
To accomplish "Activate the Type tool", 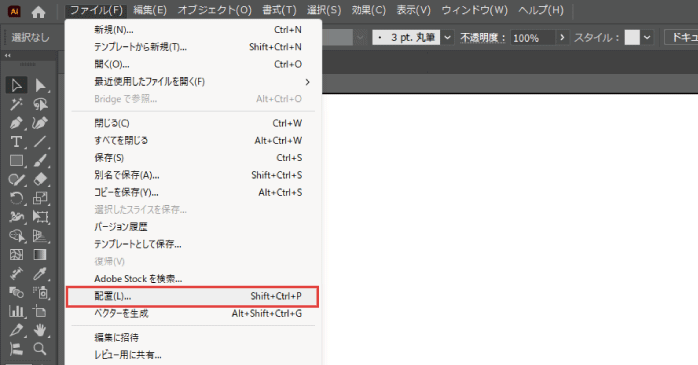I will tap(16, 142).
